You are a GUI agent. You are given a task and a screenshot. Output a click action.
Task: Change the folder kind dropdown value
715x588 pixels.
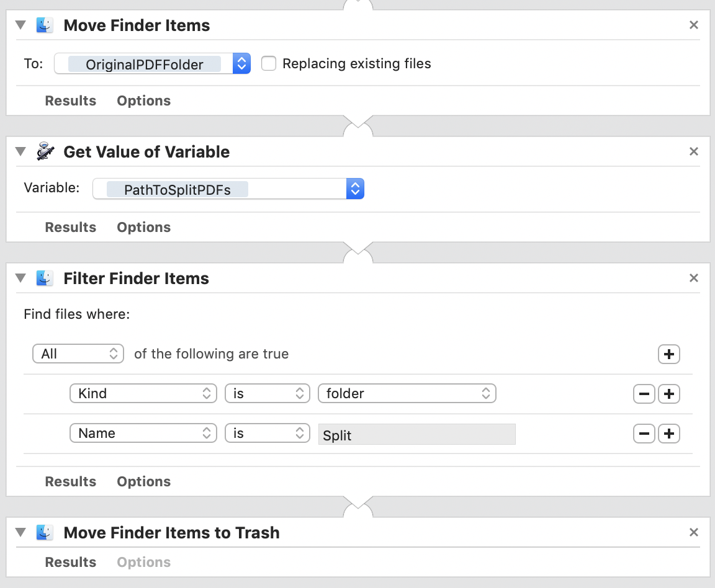(x=407, y=393)
